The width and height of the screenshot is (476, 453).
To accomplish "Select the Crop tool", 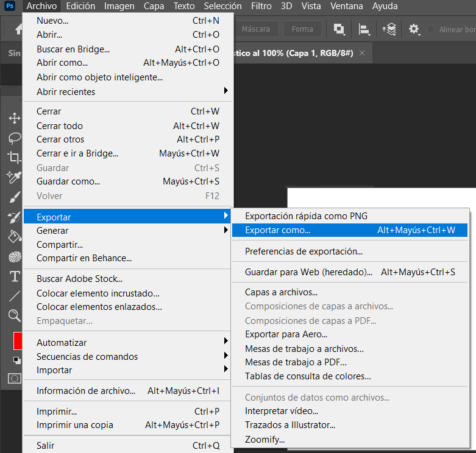I will [14, 158].
